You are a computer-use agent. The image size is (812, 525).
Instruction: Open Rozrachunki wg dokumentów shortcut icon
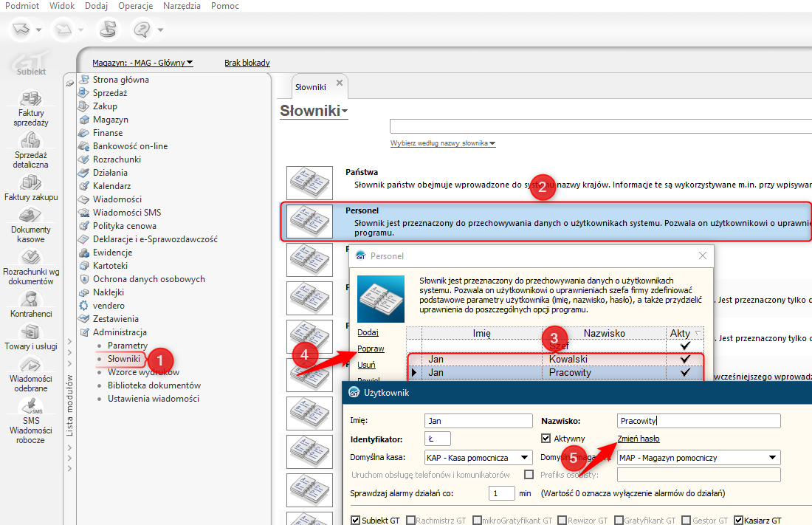click(30, 257)
